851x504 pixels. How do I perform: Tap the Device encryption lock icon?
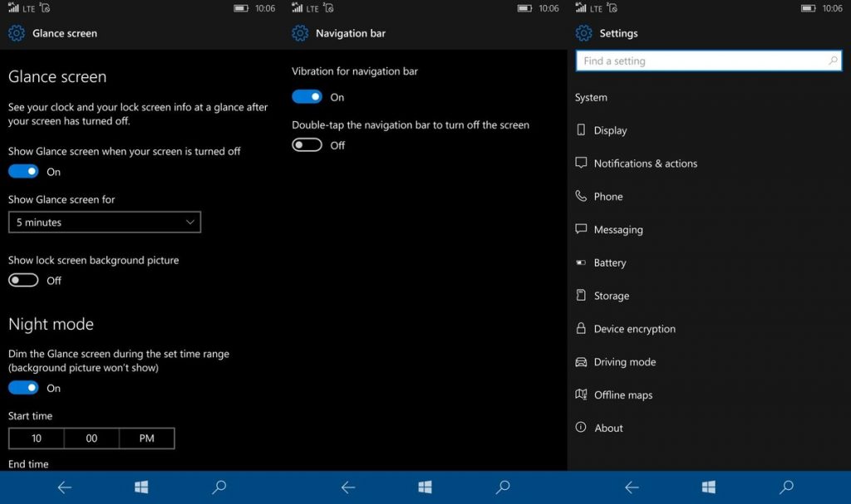pyautogui.click(x=581, y=328)
